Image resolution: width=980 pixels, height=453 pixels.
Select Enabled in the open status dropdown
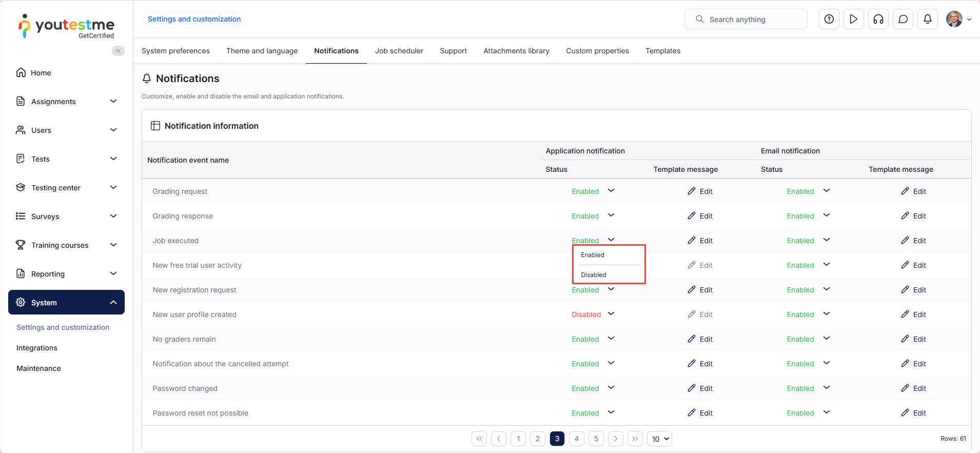tap(592, 255)
